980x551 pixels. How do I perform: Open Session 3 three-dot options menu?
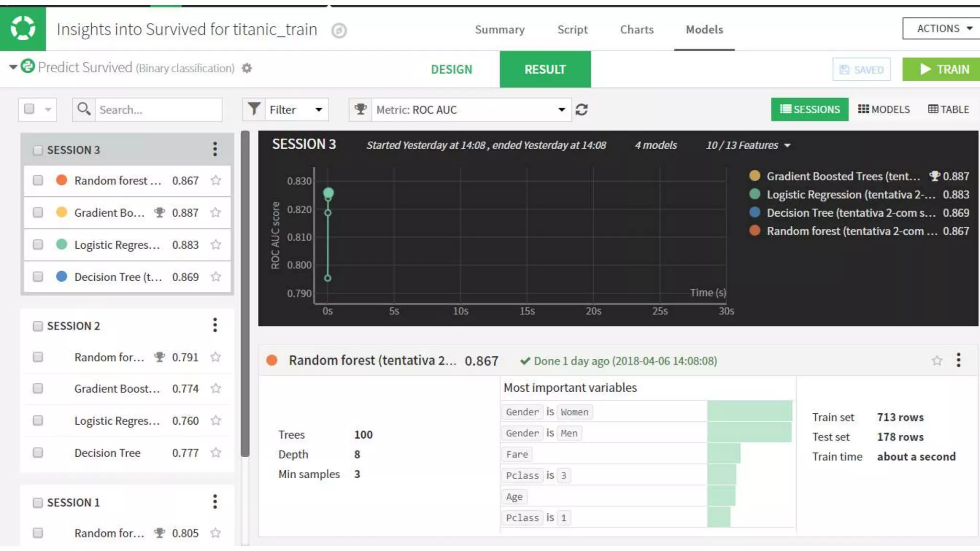click(215, 149)
